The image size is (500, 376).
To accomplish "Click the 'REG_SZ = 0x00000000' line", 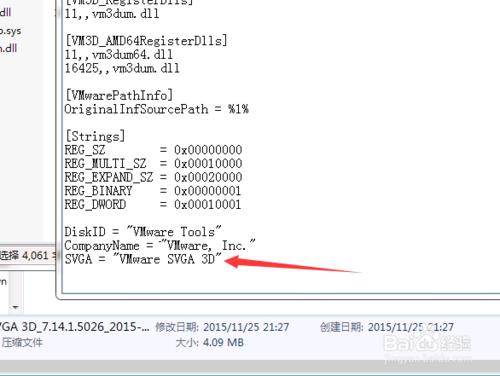I will (x=153, y=150).
